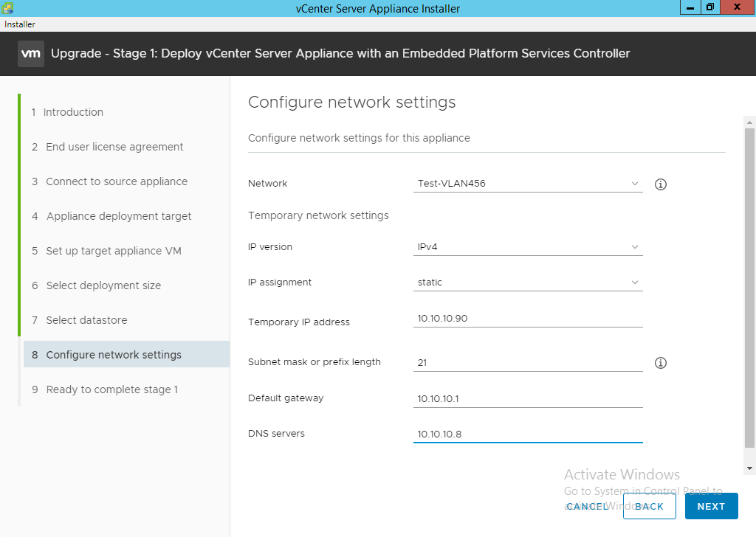This screenshot has height=537, width=756.
Task: Click the scrollbar down arrow
Action: 749,468
